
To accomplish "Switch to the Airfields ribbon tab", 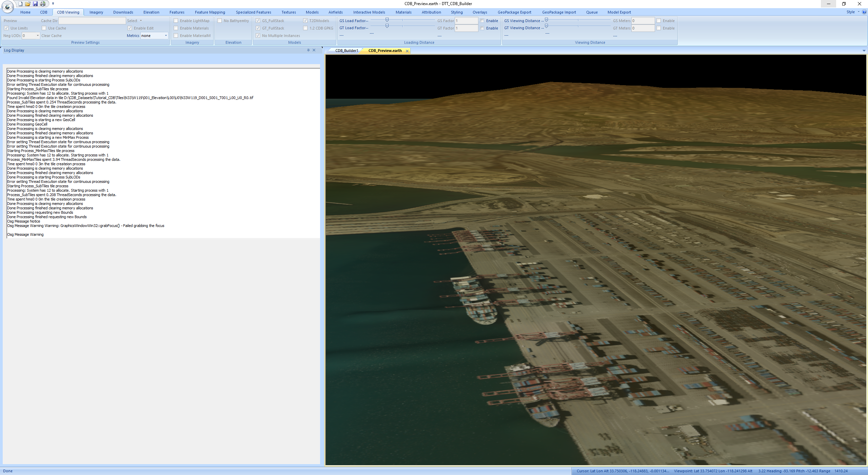I will [336, 12].
